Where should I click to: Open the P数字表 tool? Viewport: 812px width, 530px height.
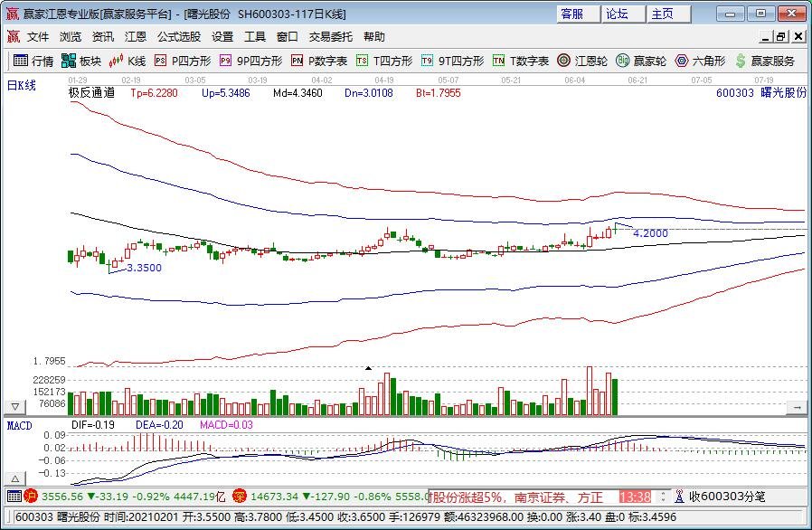(x=319, y=62)
